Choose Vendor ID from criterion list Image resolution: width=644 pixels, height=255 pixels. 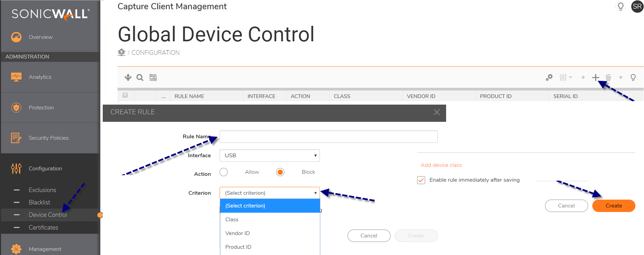pyautogui.click(x=238, y=233)
